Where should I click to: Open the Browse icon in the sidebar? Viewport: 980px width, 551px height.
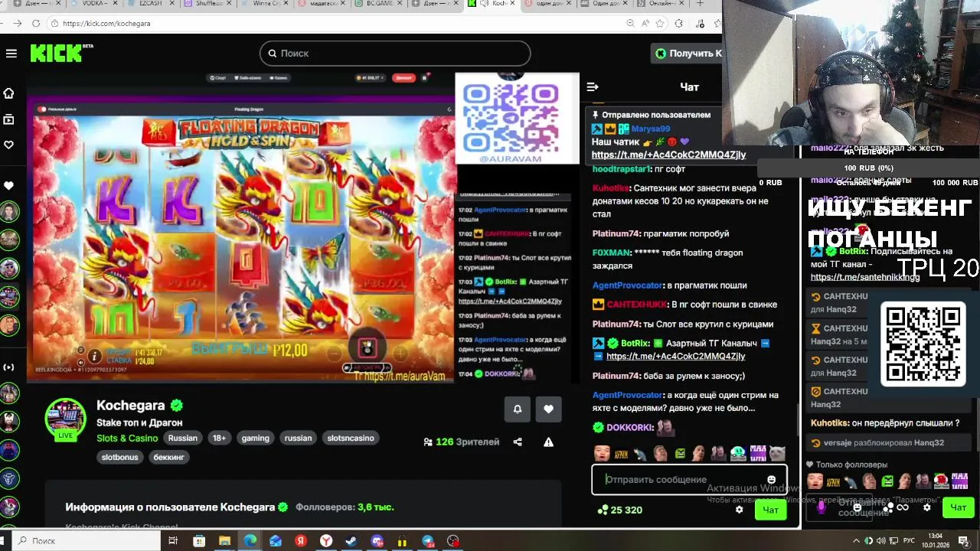(x=8, y=119)
